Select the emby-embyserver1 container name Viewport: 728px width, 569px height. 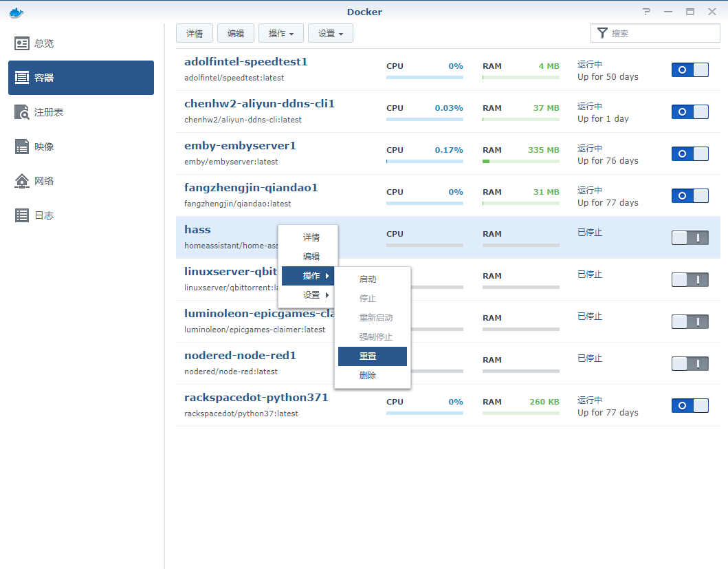[x=240, y=146]
